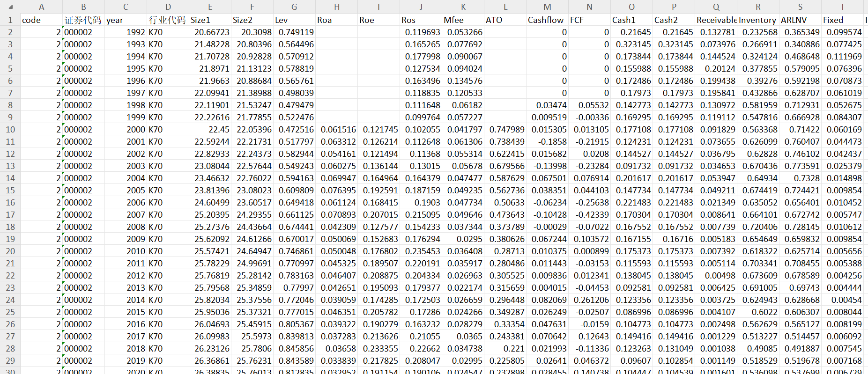Select the ARLNV value 0.365349
The width and height of the screenshot is (868, 374).
click(x=801, y=32)
